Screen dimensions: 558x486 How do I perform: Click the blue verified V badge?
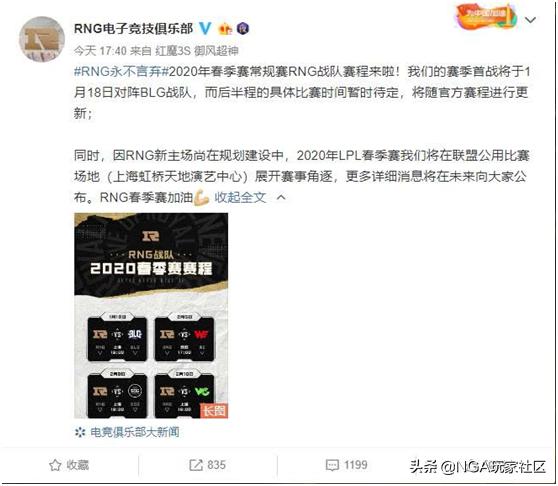click(x=205, y=28)
